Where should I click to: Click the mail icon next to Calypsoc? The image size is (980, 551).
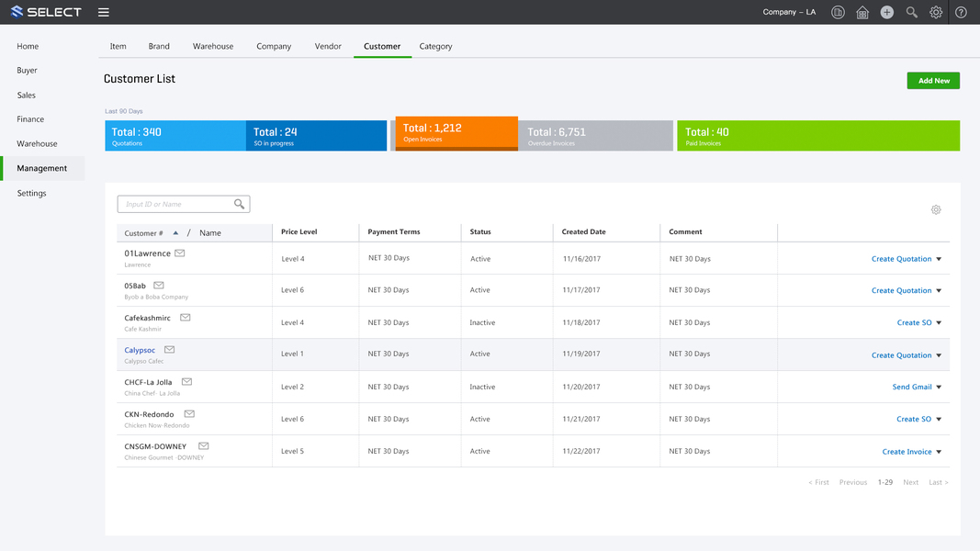[x=169, y=350]
